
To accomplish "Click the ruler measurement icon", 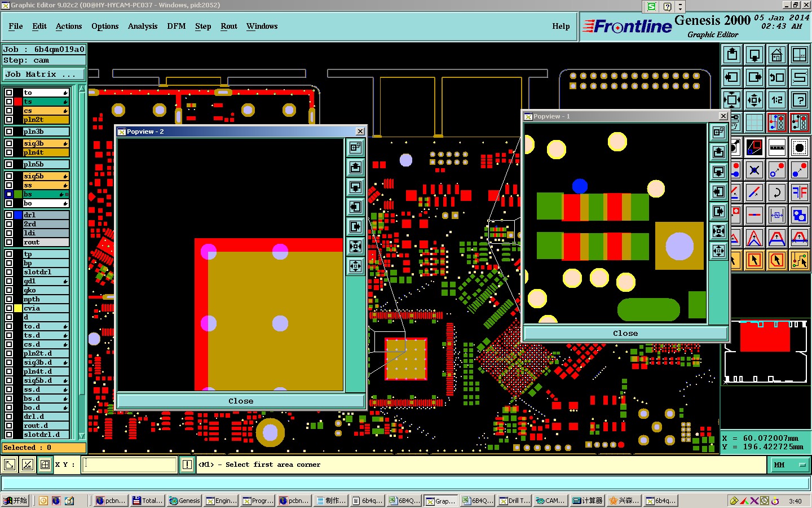I will [x=777, y=147].
